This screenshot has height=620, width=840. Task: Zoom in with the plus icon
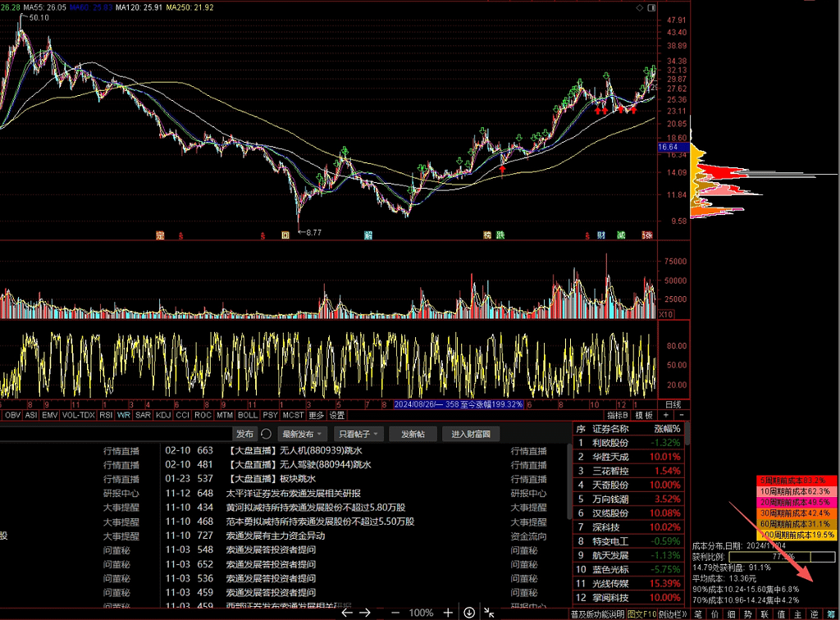tap(448, 612)
